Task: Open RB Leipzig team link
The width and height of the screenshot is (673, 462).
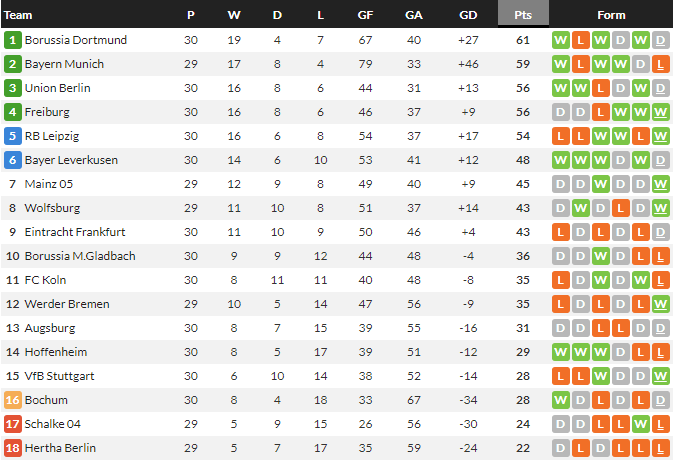Action: click(53, 136)
